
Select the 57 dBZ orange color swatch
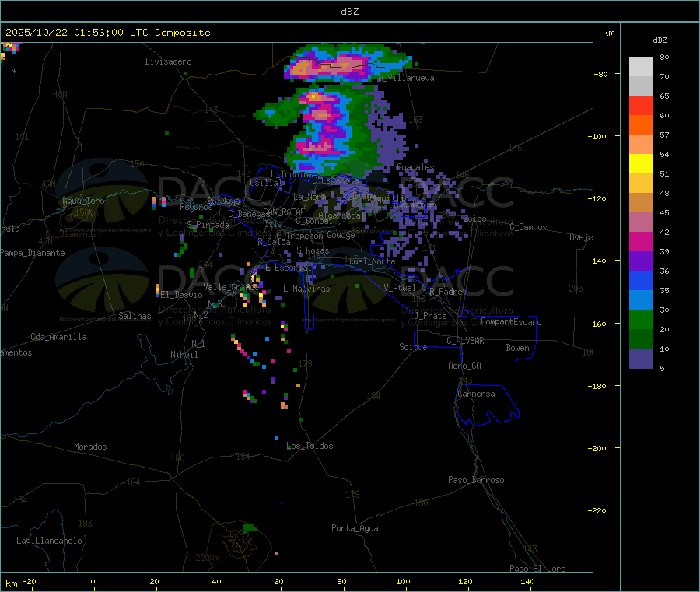click(x=641, y=125)
